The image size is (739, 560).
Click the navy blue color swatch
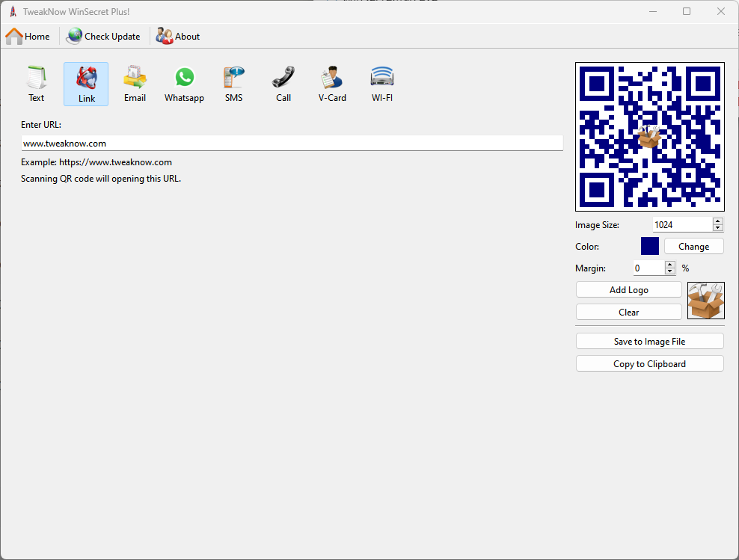point(650,246)
